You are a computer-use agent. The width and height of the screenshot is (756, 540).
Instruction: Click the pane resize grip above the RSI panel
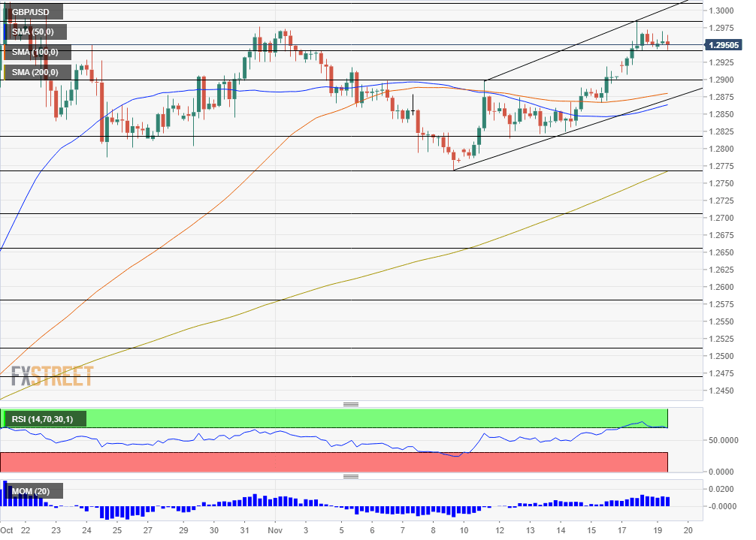pos(351,403)
